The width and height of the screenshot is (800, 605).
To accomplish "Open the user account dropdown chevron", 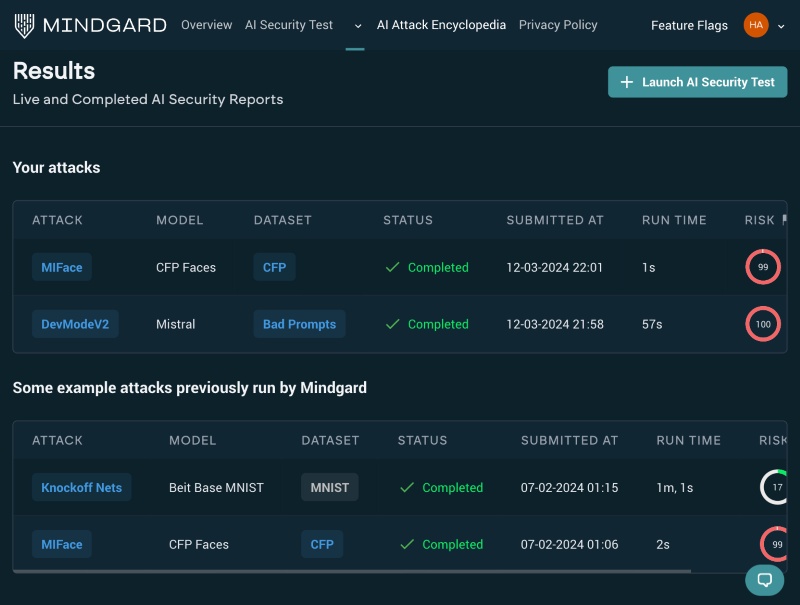I will point(780,25).
